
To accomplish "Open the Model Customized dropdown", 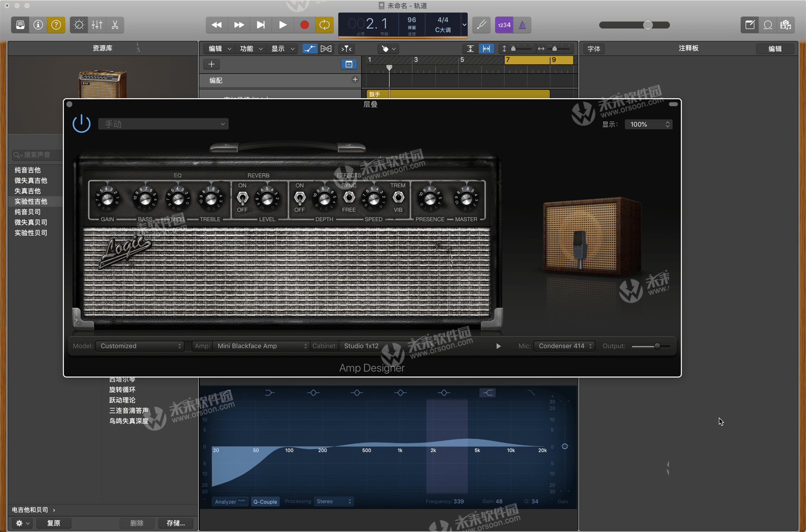I will point(140,346).
